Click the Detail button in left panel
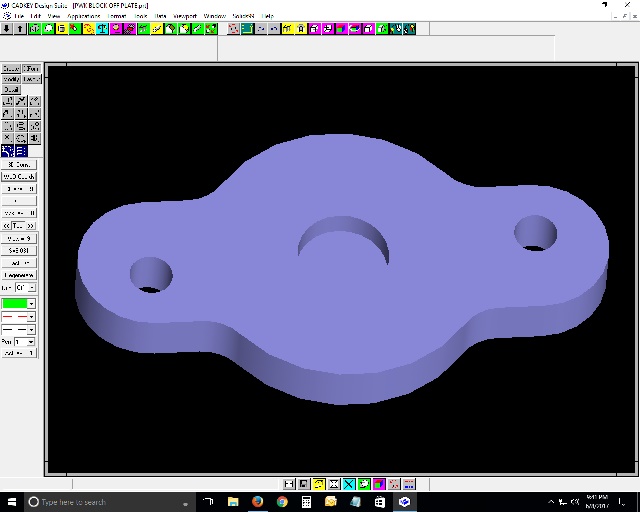Viewport: 640px width, 512px height. tap(10, 89)
